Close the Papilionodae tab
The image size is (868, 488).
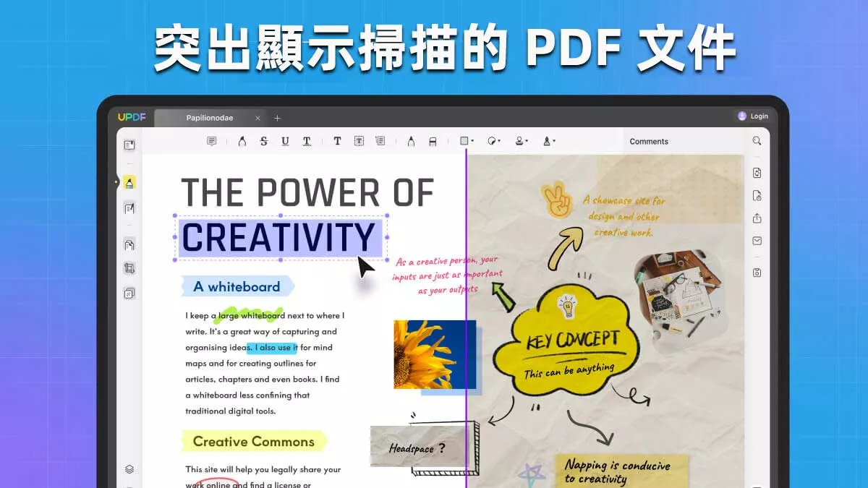(x=258, y=118)
